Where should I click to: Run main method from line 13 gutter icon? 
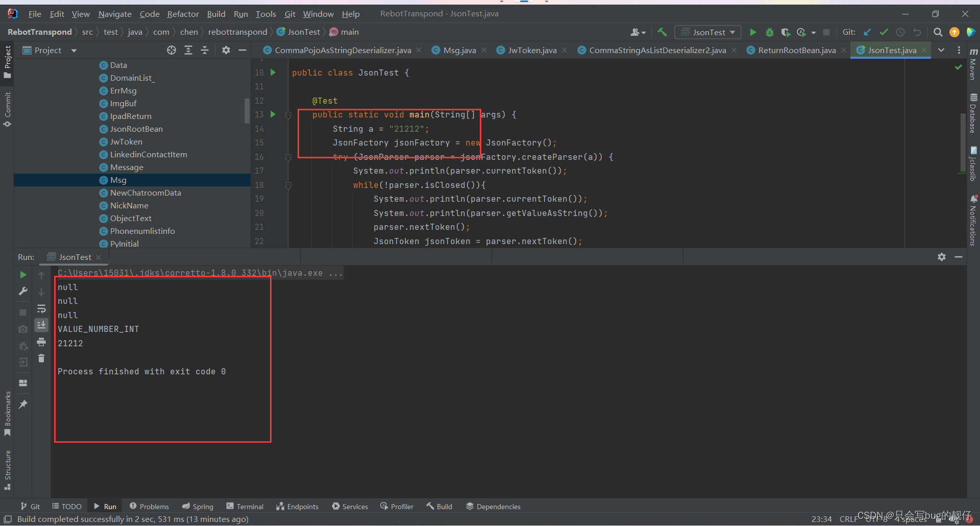tap(273, 115)
